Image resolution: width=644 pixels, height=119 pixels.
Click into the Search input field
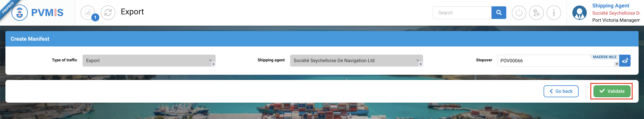click(462, 13)
